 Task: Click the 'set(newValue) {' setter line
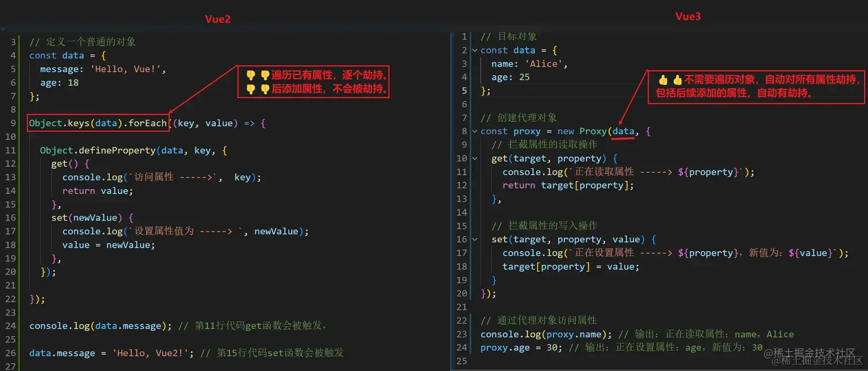pos(92,218)
